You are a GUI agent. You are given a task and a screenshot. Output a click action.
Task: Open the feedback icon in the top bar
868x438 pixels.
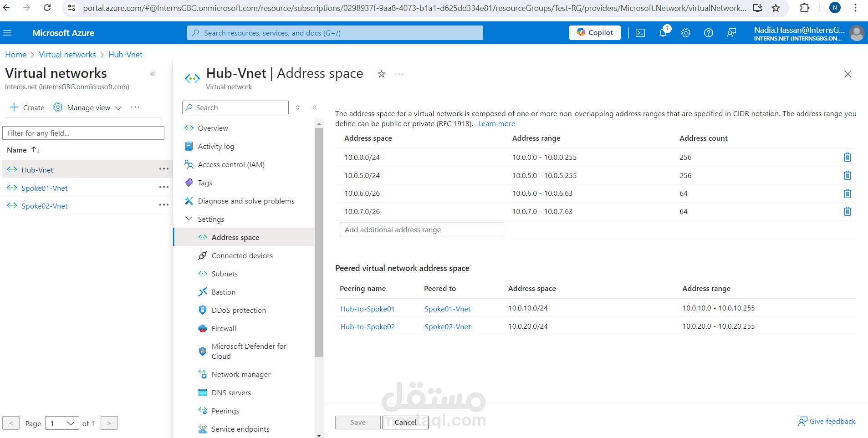point(731,33)
